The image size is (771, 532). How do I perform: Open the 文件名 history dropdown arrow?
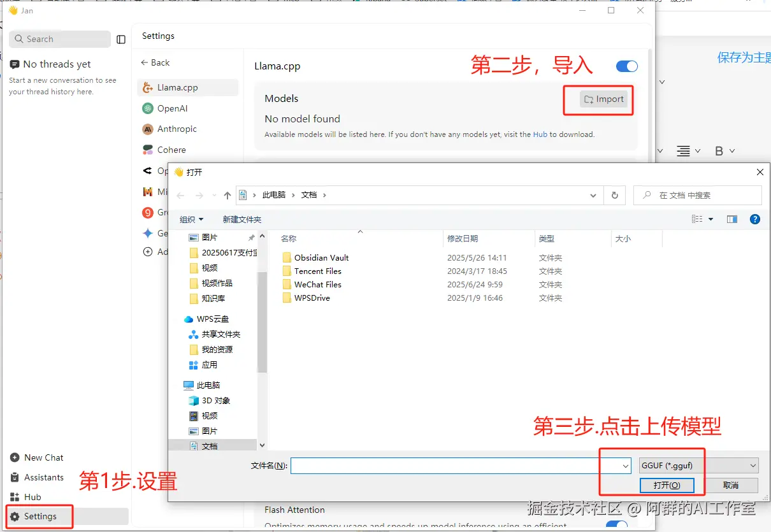pos(625,466)
